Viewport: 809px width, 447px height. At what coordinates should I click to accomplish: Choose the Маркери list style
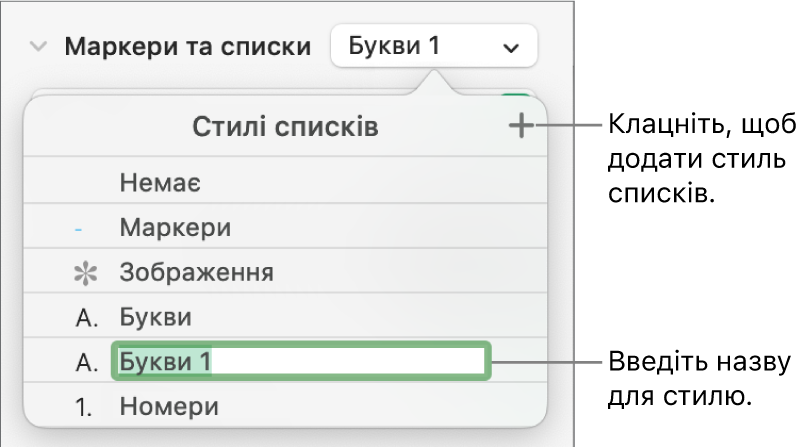tap(175, 228)
